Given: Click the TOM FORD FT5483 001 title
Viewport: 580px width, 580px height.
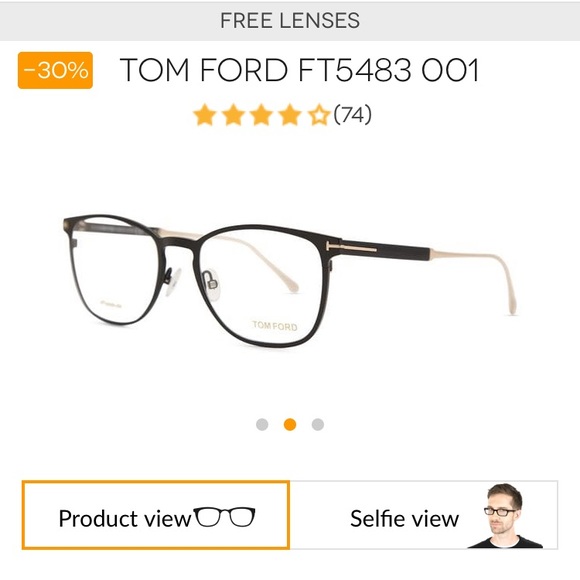Looking at the screenshot, I should (300, 70).
